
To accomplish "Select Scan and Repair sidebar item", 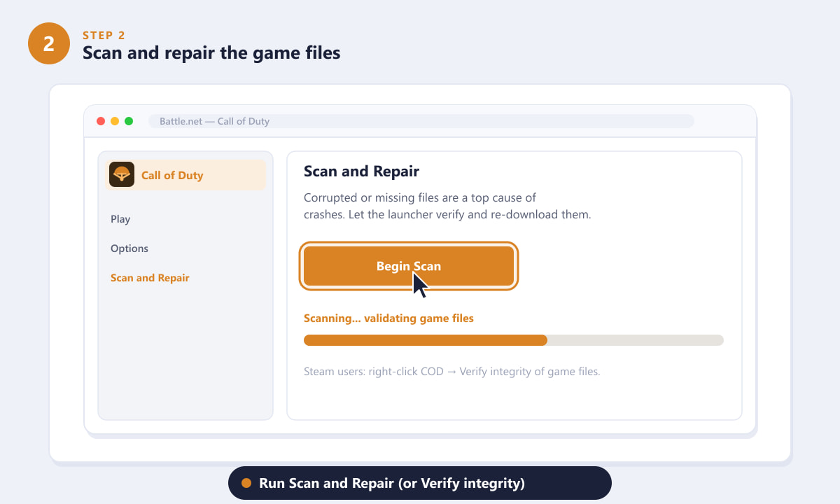I will point(150,278).
